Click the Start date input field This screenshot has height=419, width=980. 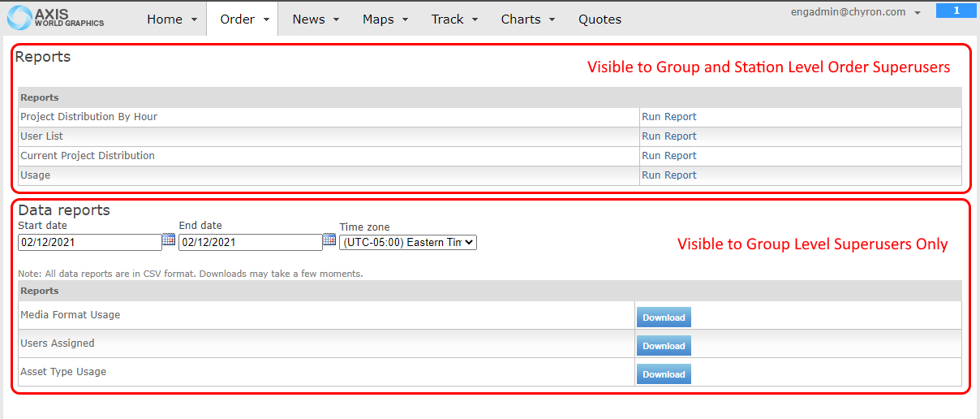coord(89,242)
